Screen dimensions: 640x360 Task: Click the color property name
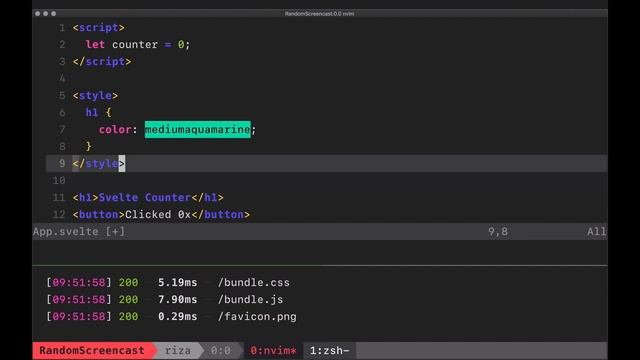(x=115, y=129)
